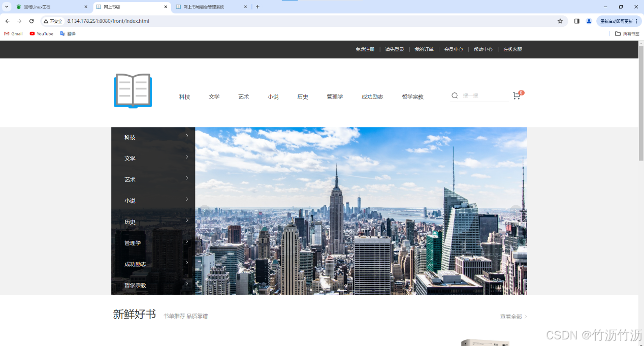Click the 不安全 site info indicator
This screenshot has width=644, height=346.
tap(53, 21)
